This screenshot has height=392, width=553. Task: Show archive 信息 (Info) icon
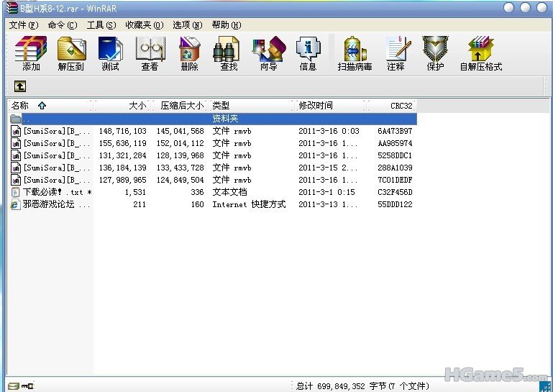click(308, 53)
